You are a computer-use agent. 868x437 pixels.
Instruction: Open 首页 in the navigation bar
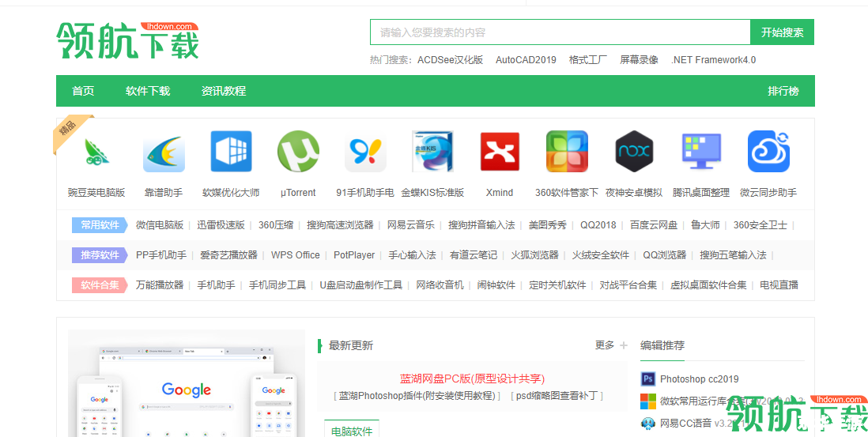pos(83,91)
